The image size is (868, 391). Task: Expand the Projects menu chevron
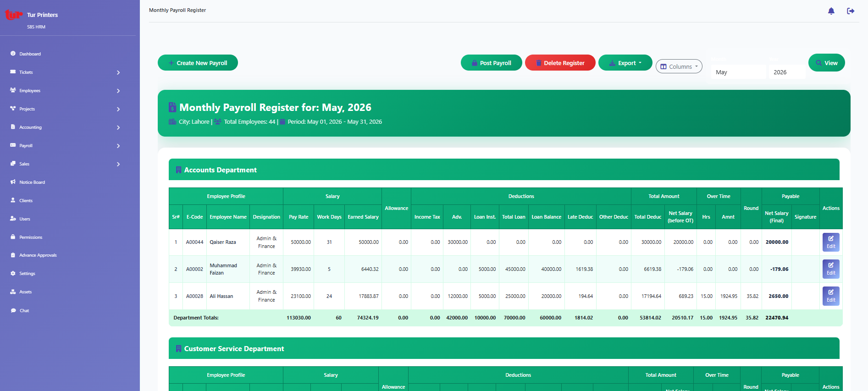118,109
